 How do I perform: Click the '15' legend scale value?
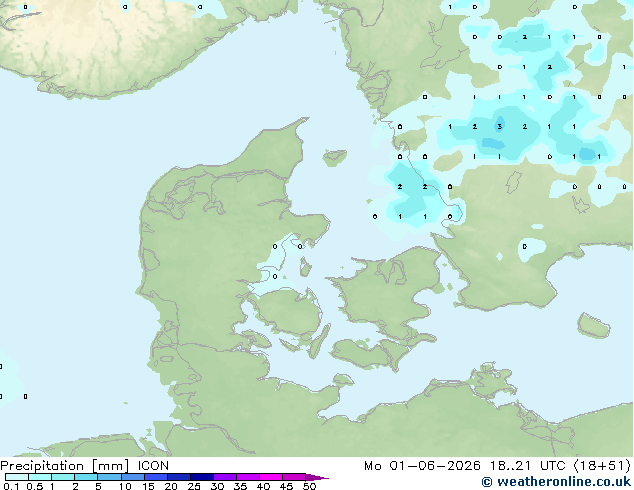[148, 486]
